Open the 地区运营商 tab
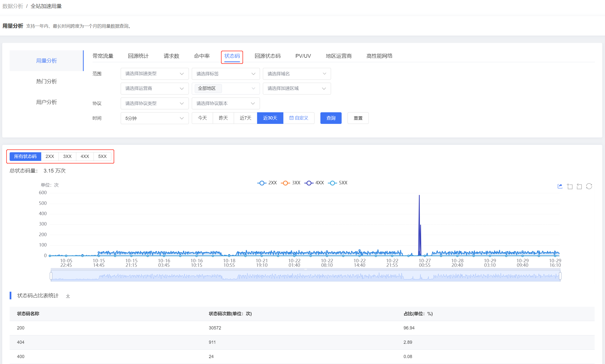Viewport: 605px width, 364px height. [339, 56]
